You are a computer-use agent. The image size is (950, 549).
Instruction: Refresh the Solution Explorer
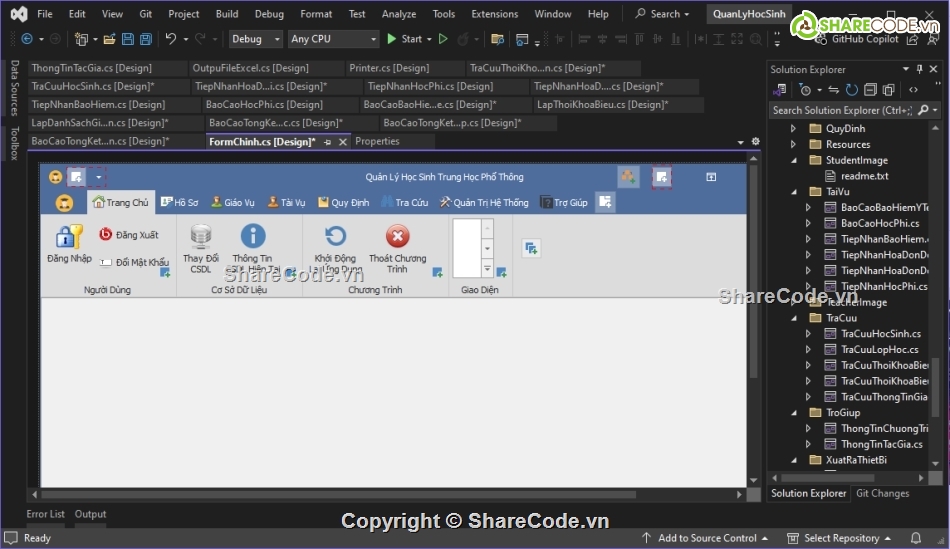click(x=852, y=90)
